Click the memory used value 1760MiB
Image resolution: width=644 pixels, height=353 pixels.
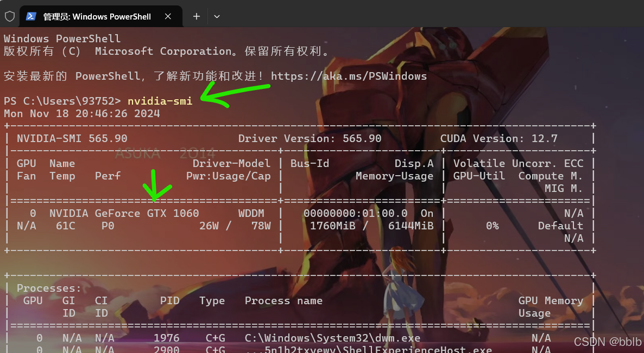coord(333,226)
